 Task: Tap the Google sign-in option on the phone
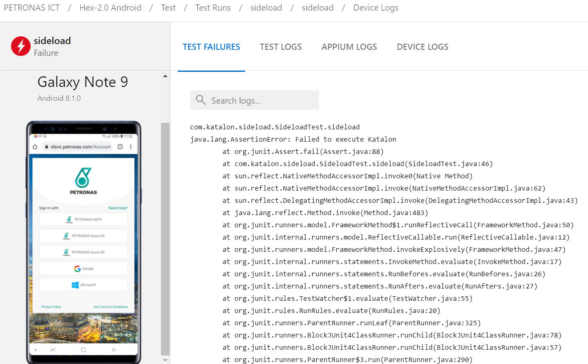[x=83, y=269]
